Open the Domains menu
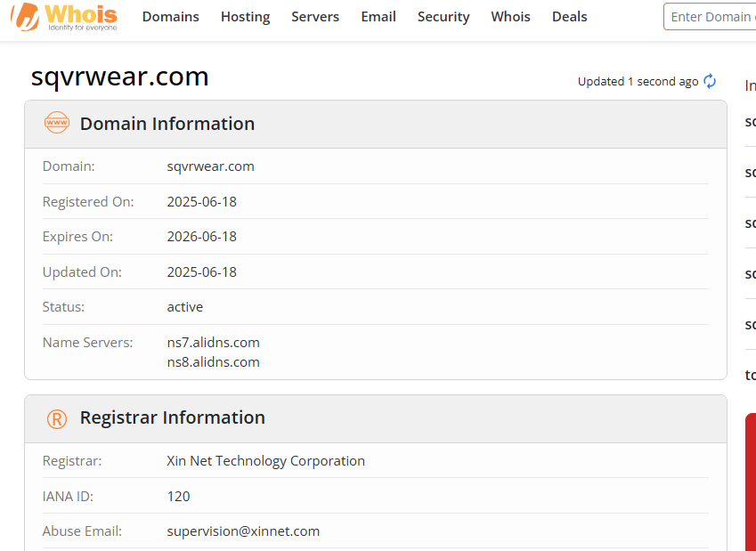756x551 pixels. click(x=171, y=17)
